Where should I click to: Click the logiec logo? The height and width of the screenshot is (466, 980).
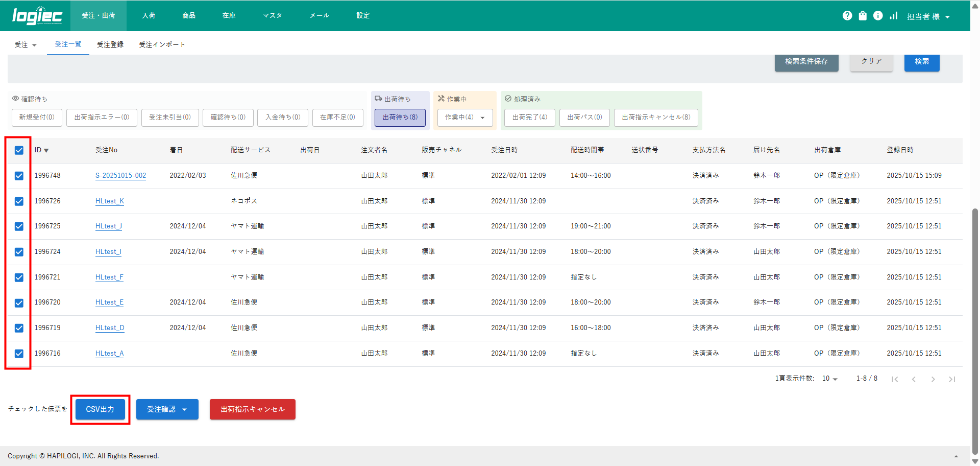point(37,16)
